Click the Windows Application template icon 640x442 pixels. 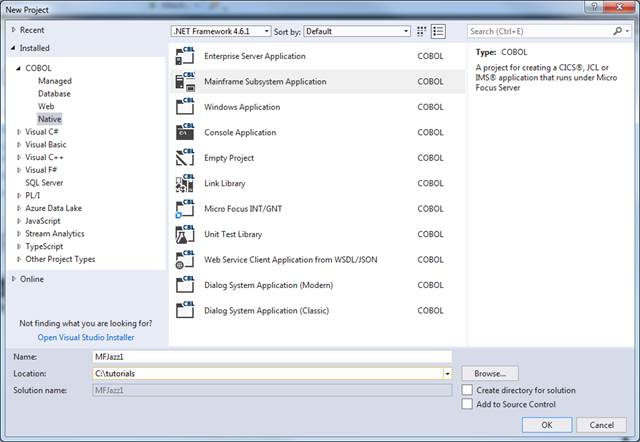[x=185, y=107]
